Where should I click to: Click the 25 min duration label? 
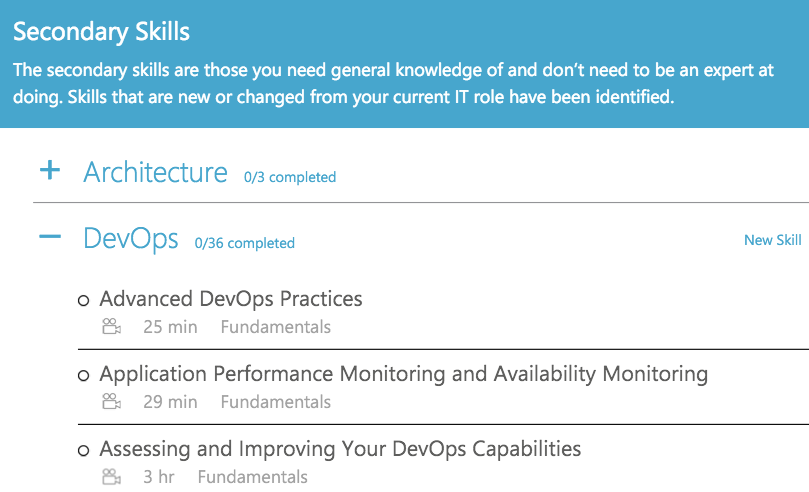click(x=170, y=327)
